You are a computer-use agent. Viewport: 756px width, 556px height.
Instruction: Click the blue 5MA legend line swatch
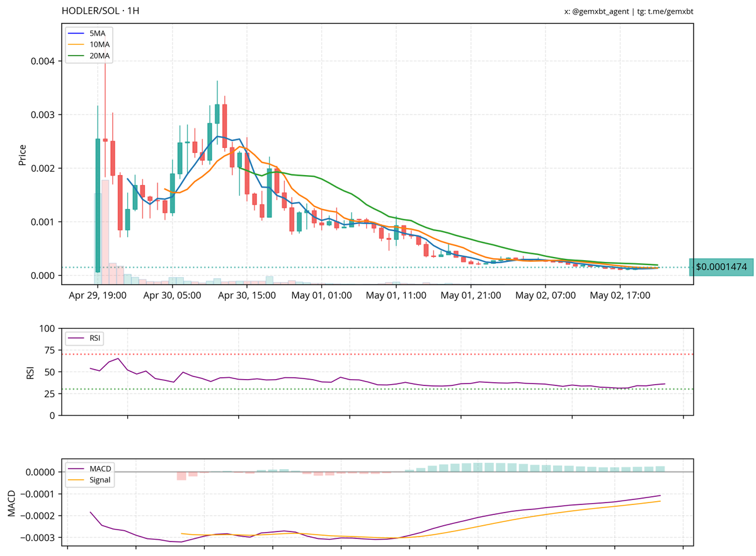[x=77, y=33]
